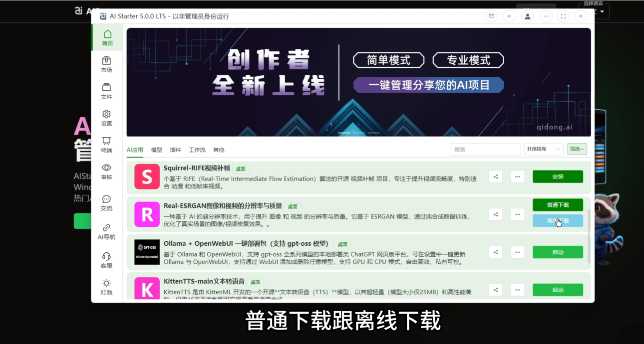
Task: Open more options for Real-ESRGAN
Action: 518,214
